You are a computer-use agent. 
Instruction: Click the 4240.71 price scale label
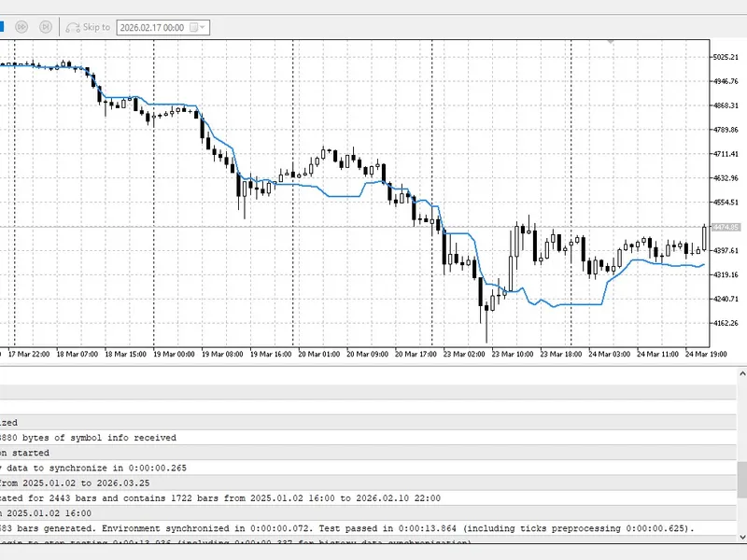click(x=726, y=299)
